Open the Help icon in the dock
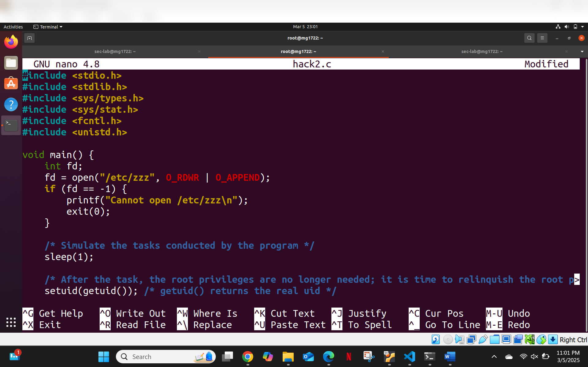The image size is (588, 367). point(11,104)
